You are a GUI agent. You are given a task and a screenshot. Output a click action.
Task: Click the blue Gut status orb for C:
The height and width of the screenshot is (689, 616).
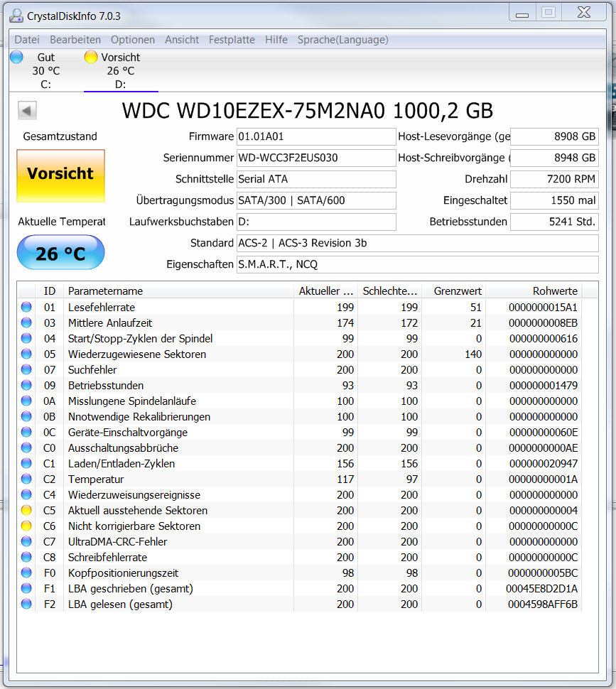[16, 57]
